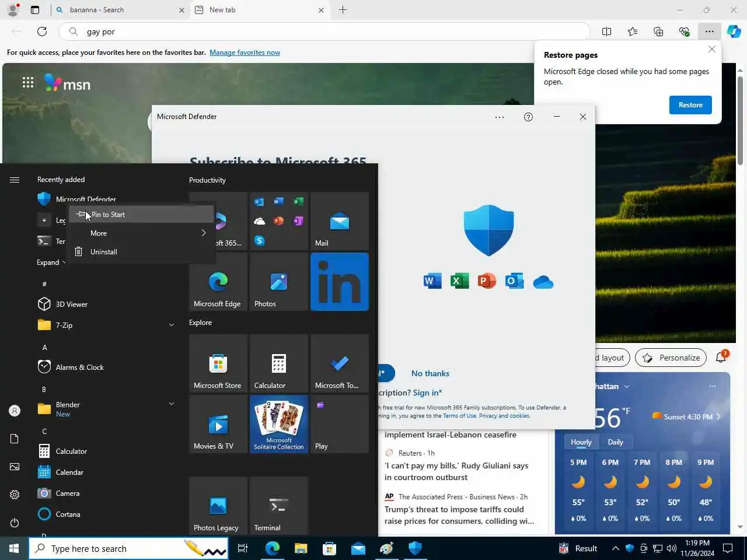Image resolution: width=747 pixels, height=560 pixels.
Task: Click the user account icon in Start
Action: click(15, 411)
